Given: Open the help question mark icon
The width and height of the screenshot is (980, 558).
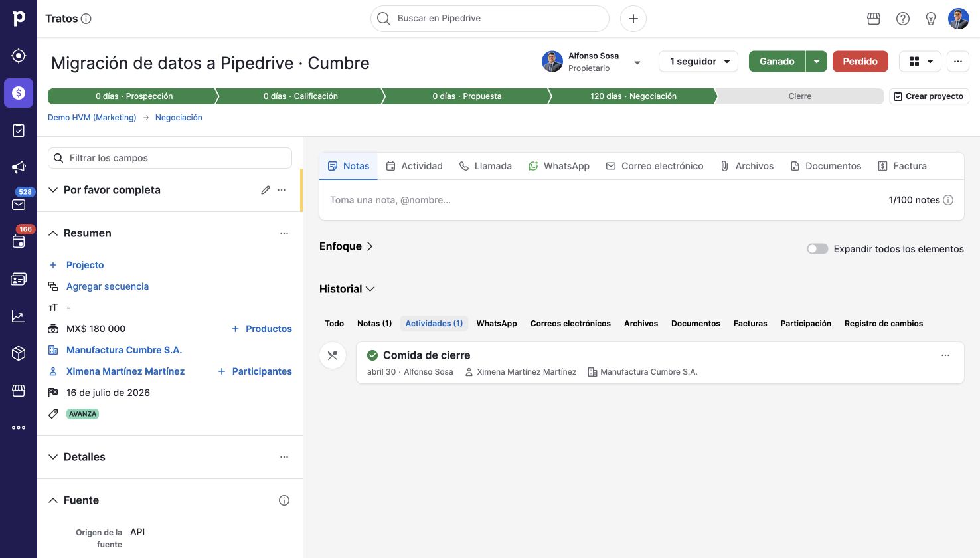Looking at the screenshot, I should (x=903, y=19).
